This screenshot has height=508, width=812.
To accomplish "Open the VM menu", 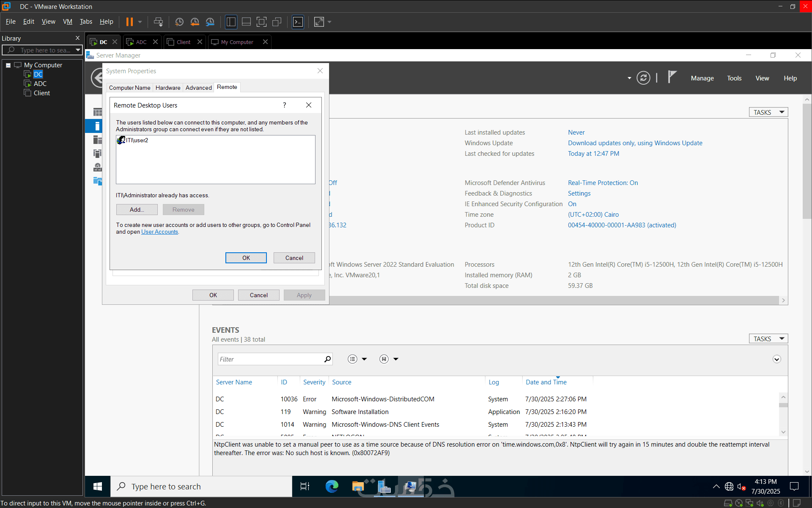I will pos(67,22).
